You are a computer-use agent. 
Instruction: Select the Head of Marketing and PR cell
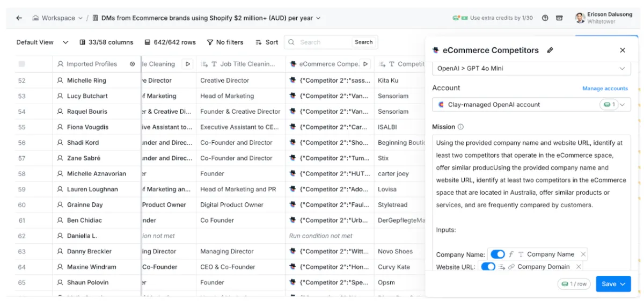[241, 189]
